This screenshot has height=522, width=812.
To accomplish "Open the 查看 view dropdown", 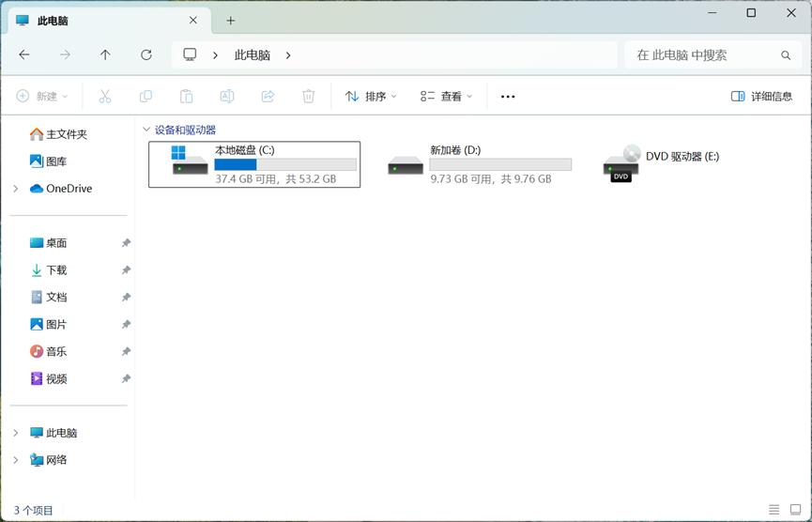I will (x=447, y=96).
